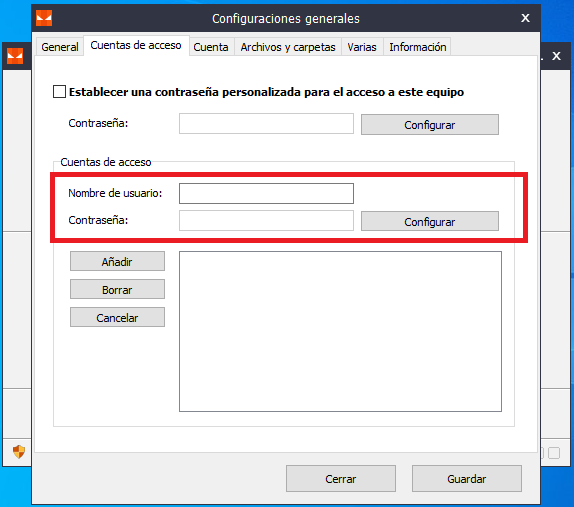Click the orange app icon in the background window
574x507 pixels.
point(15,56)
